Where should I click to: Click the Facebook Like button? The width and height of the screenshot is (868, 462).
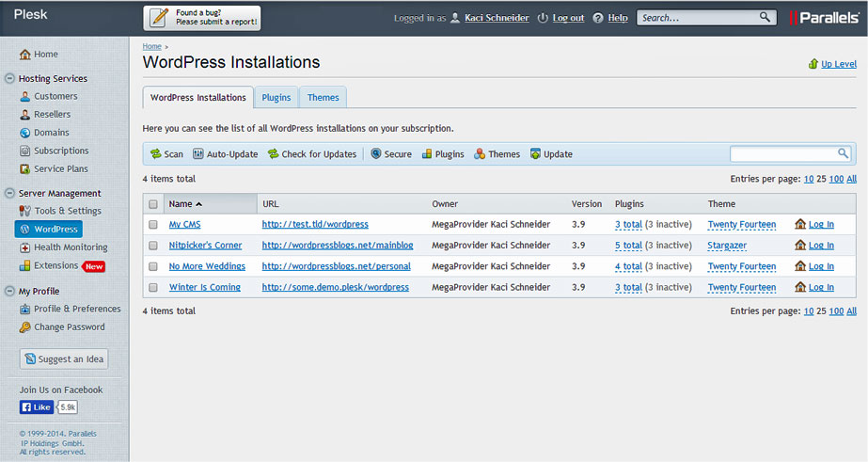tap(37, 407)
